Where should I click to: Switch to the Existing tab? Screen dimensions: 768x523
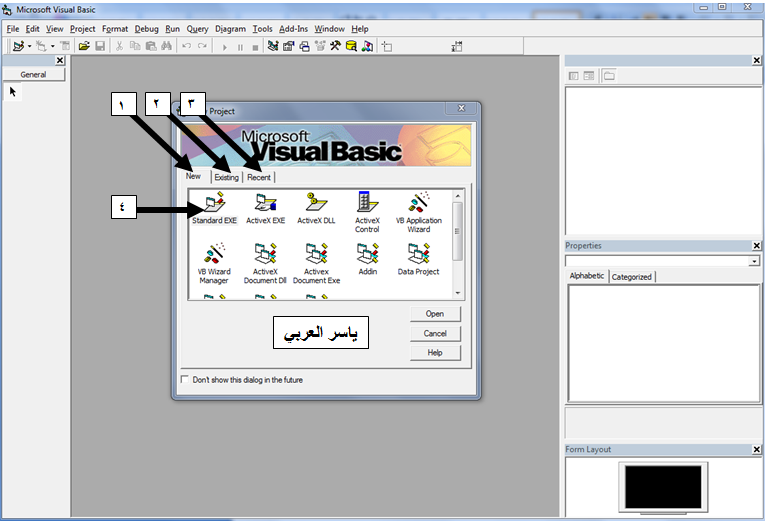(226, 177)
